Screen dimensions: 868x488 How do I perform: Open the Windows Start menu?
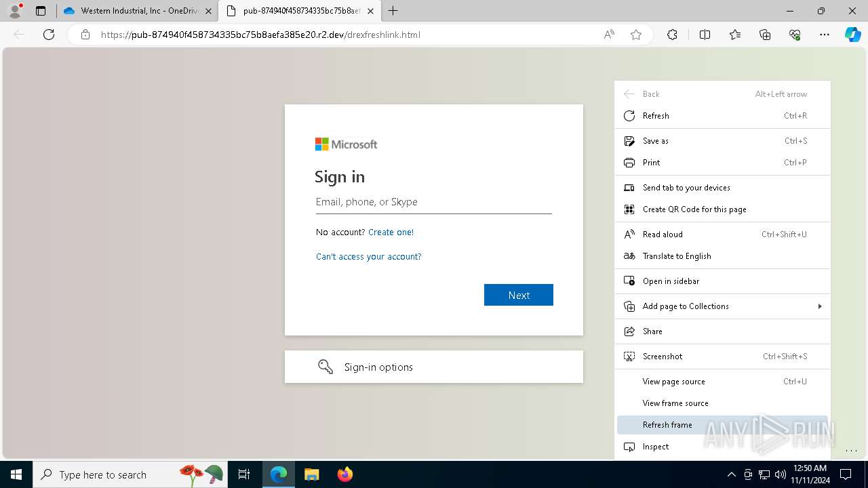click(x=16, y=474)
